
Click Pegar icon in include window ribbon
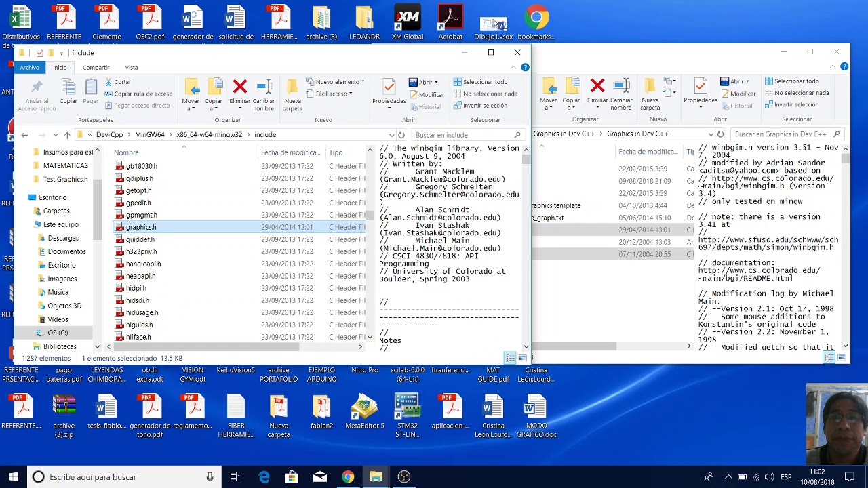tap(91, 87)
